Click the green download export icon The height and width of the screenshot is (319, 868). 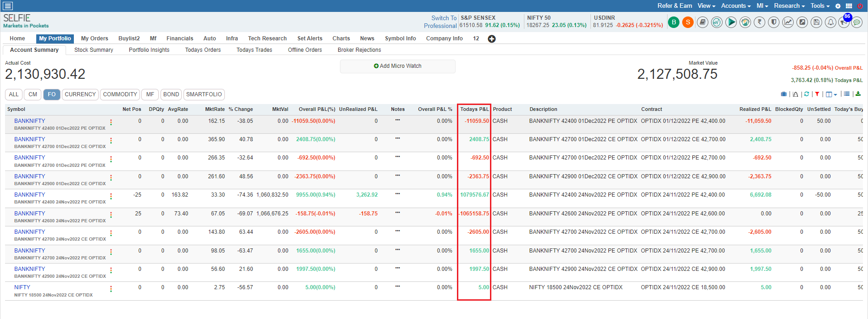(858, 94)
